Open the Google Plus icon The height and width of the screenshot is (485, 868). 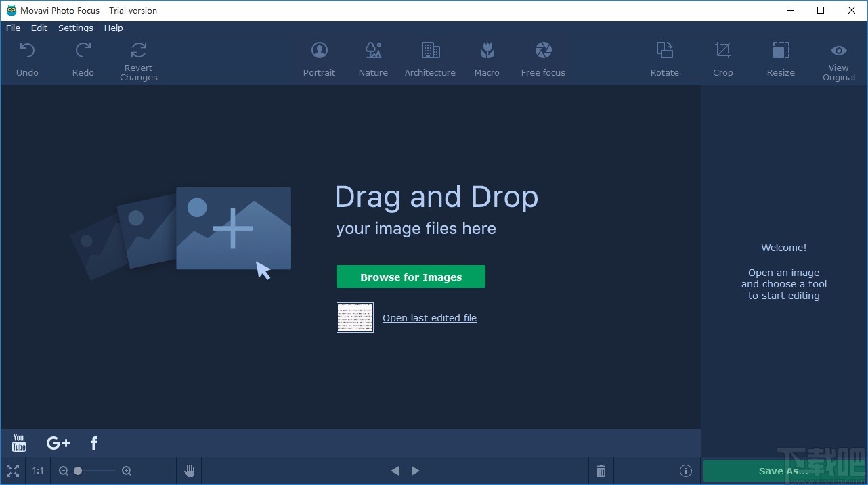tap(58, 443)
